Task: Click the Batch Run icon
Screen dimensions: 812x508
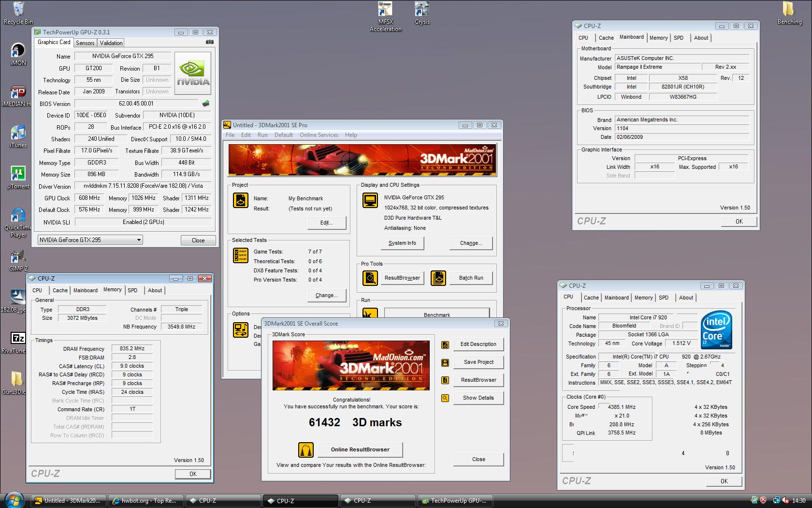Action: point(438,278)
